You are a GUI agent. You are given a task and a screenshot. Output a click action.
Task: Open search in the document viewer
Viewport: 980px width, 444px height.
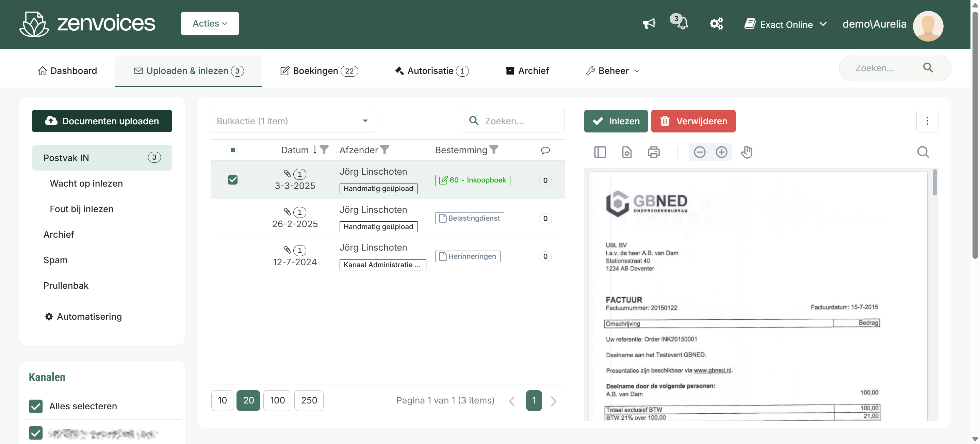pos(923,152)
